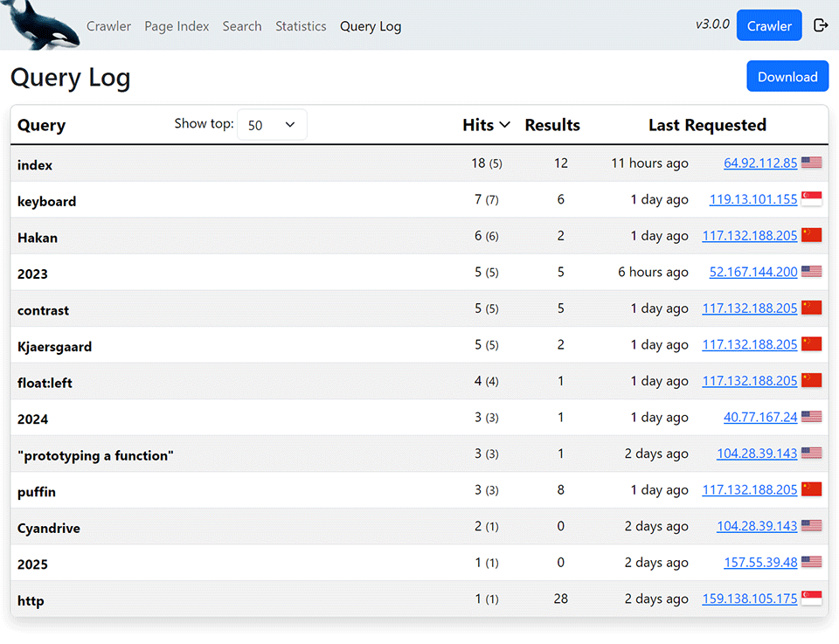Open the Statistics menu item
Image resolution: width=839 pixels, height=644 pixels.
pos(301,26)
